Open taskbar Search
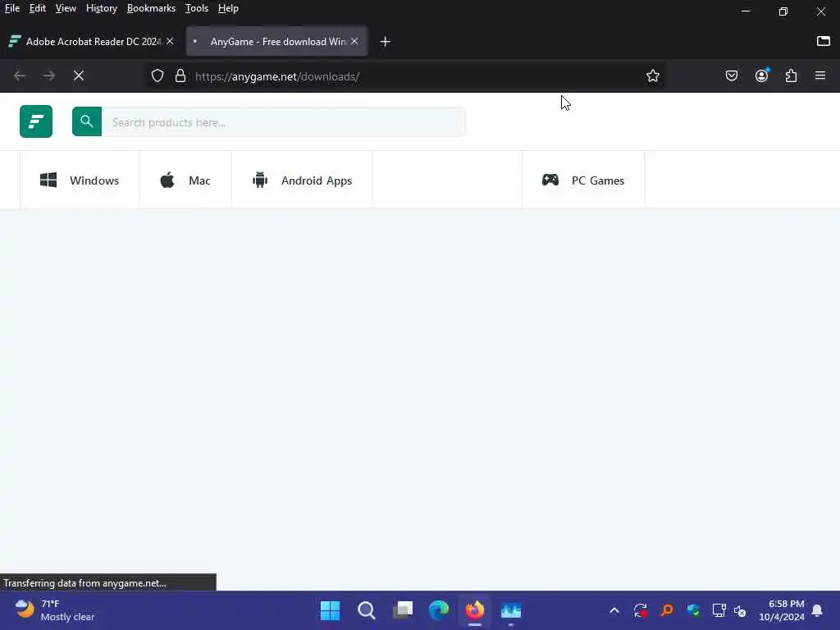 (x=367, y=610)
